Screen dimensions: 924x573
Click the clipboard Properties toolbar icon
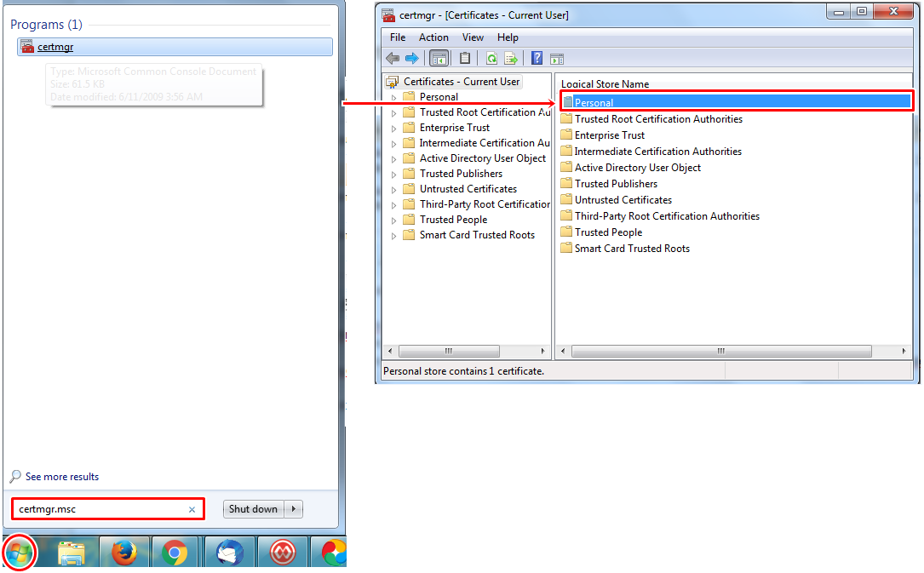coord(465,58)
